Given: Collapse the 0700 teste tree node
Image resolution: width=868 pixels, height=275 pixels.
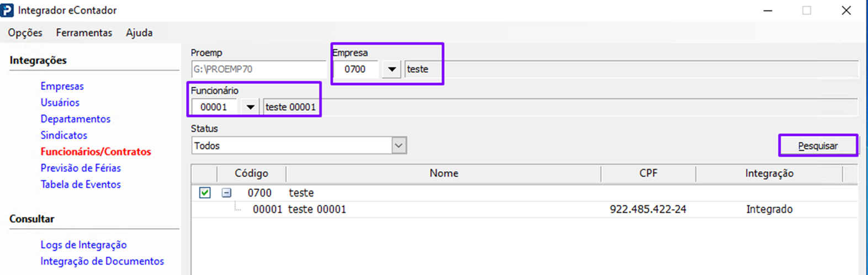Looking at the screenshot, I should tap(226, 193).
